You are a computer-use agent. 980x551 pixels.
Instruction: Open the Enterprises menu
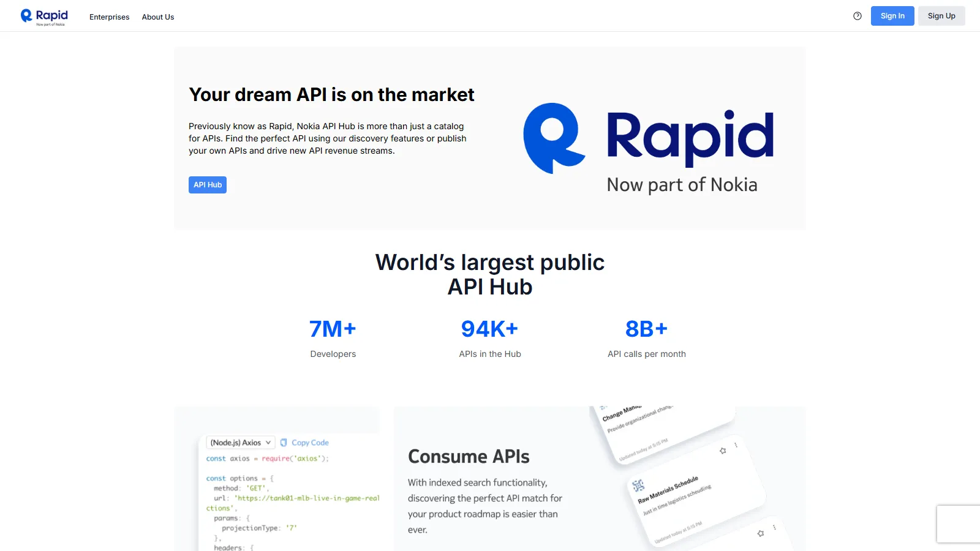click(x=109, y=17)
